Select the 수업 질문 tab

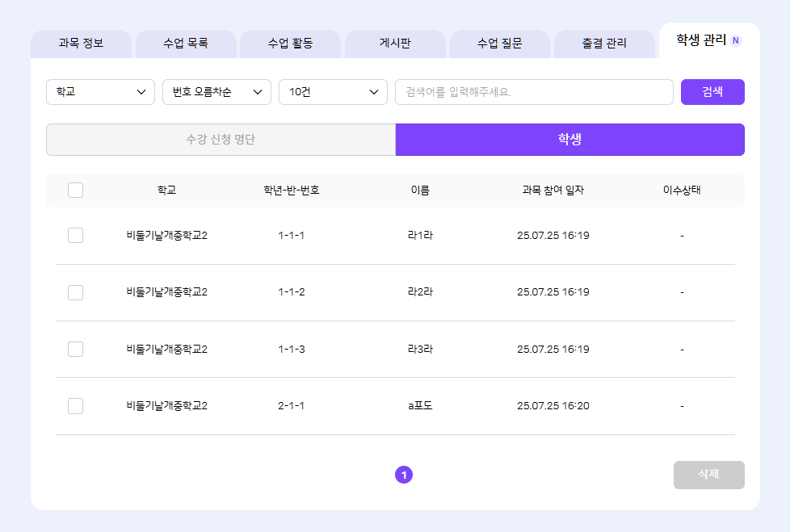[x=499, y=44]
